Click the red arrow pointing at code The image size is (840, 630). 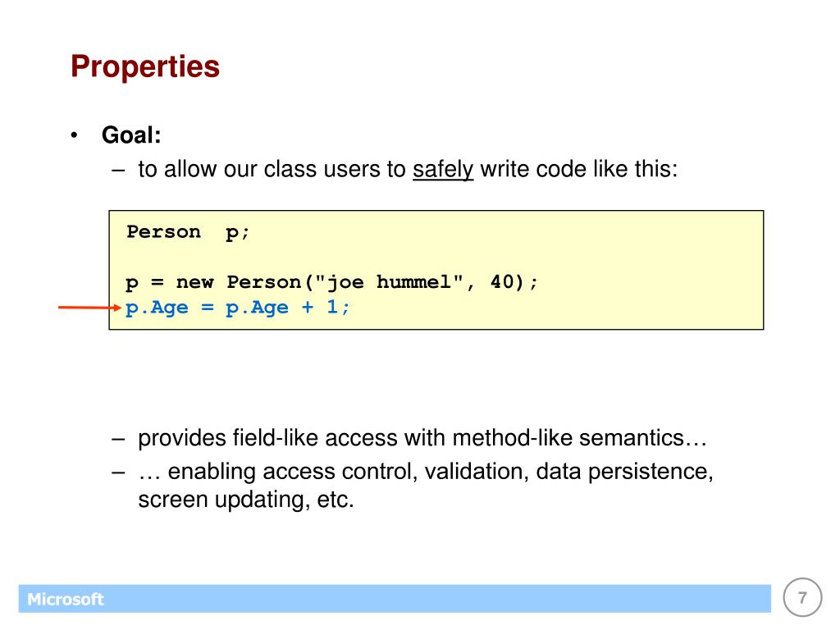point(90,307)
